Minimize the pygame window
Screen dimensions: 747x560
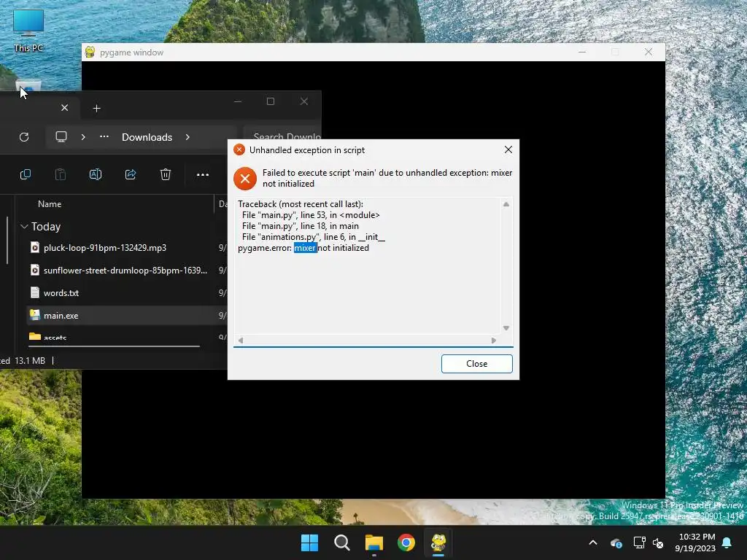[582, 52]
